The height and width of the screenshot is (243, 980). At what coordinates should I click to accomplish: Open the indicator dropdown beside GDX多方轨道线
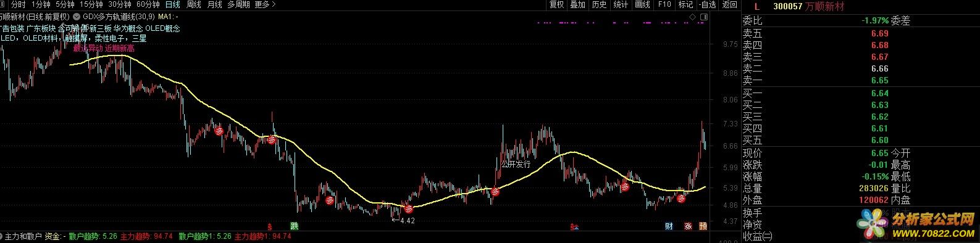(77, 17)
